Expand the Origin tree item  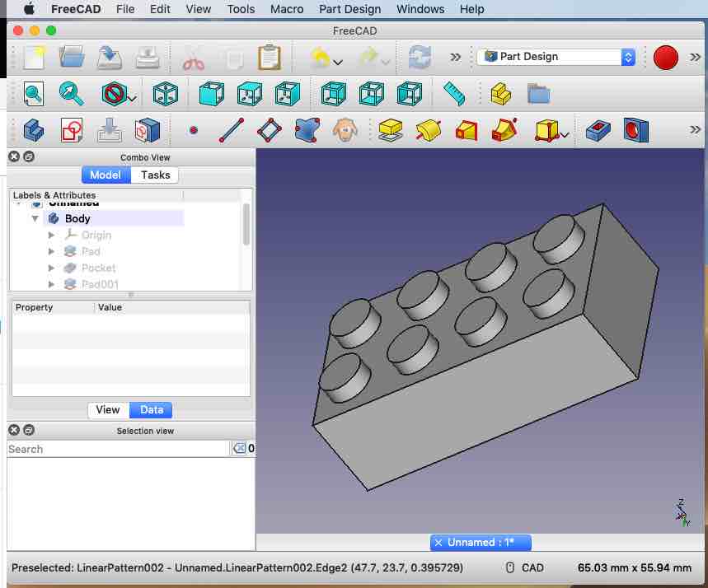click(x=51, y=235)
